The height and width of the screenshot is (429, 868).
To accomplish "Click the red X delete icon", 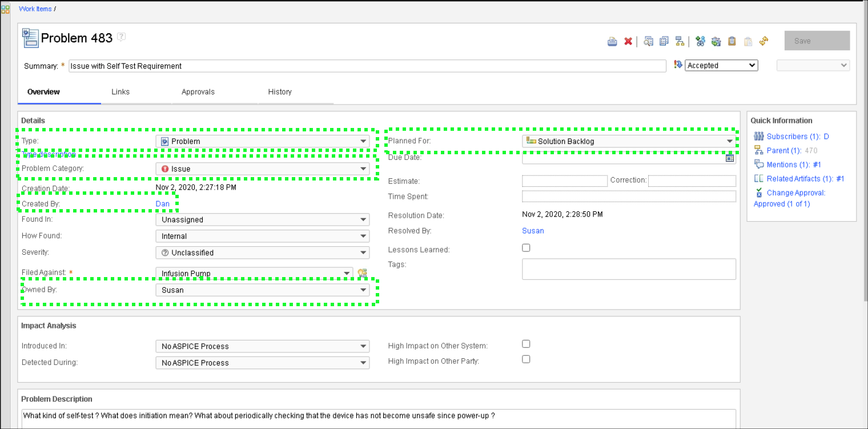I will click(x=628, y=41).
